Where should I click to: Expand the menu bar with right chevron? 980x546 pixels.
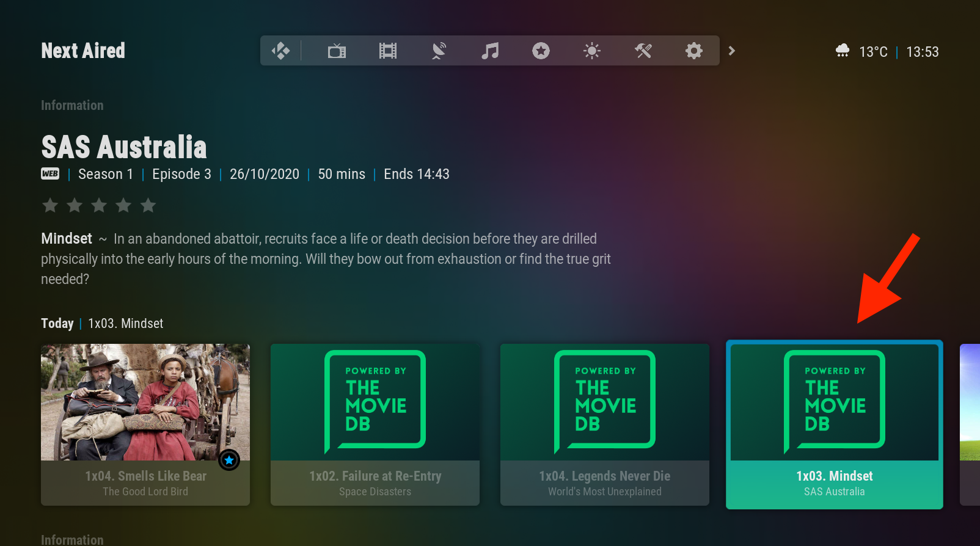click(x=732, y=51)
